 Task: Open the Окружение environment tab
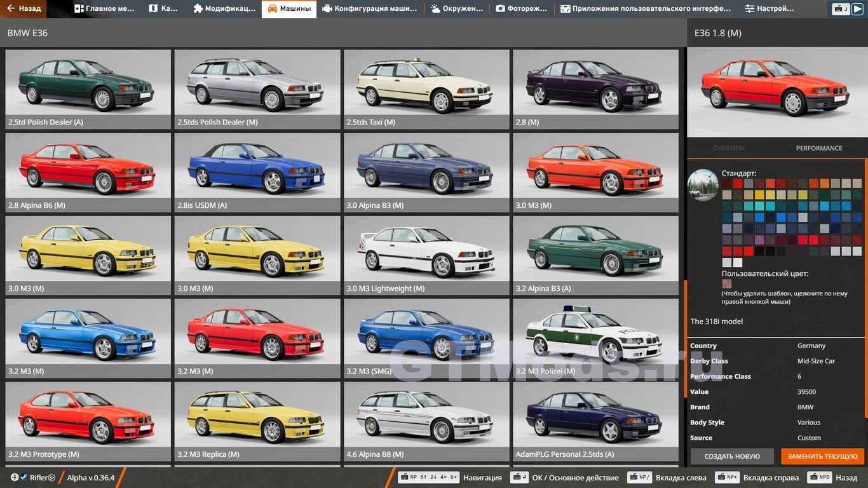pos(457,9)
